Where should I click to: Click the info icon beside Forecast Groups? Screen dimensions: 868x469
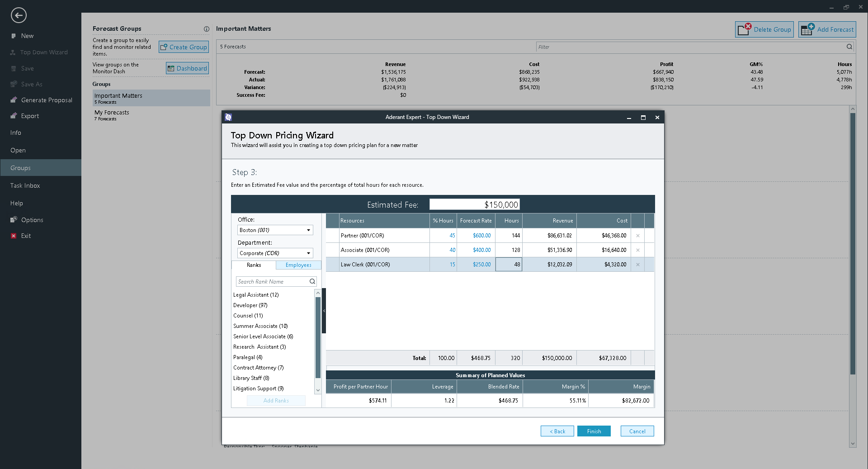click(x=207, y=29)
